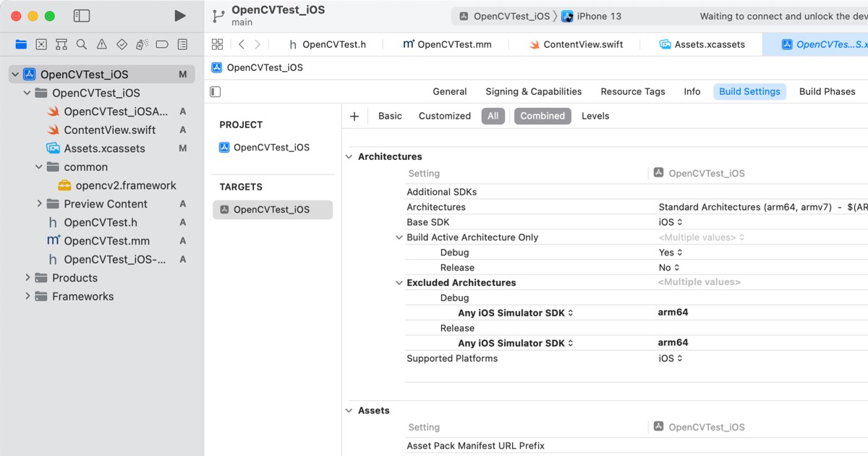
Task: Select the Additional SDKs setting row
Action: 637,192
